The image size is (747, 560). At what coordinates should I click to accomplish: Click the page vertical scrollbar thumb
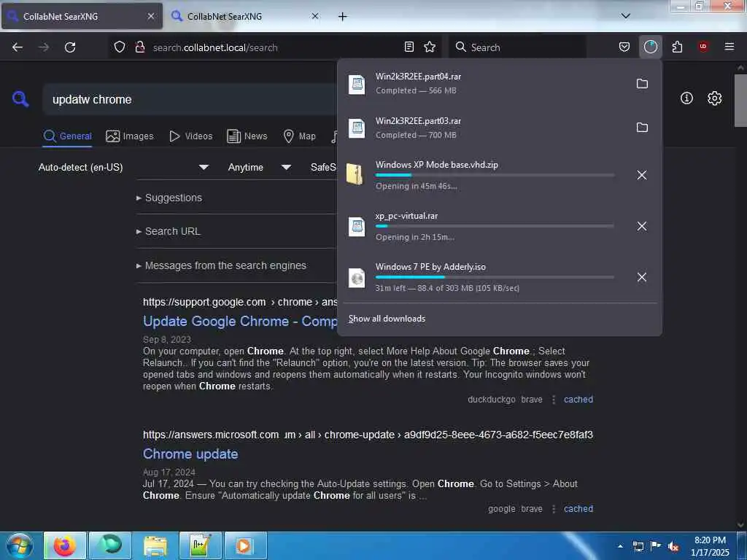[x=740, y=100]
